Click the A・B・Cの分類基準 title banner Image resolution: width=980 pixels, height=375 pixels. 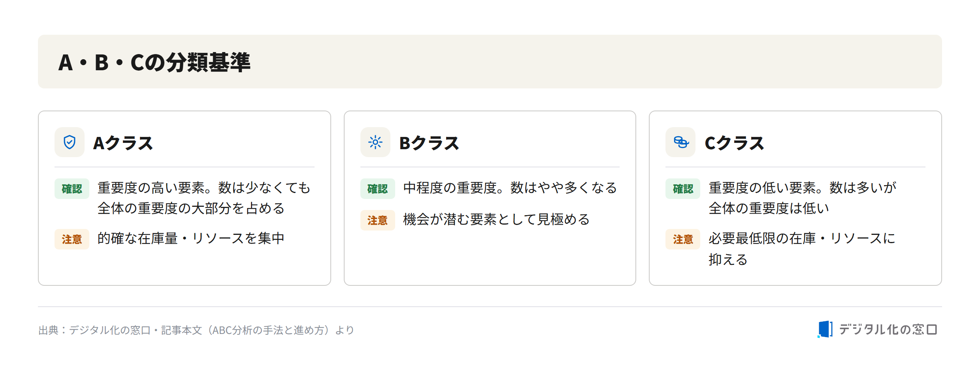[490, 62]
